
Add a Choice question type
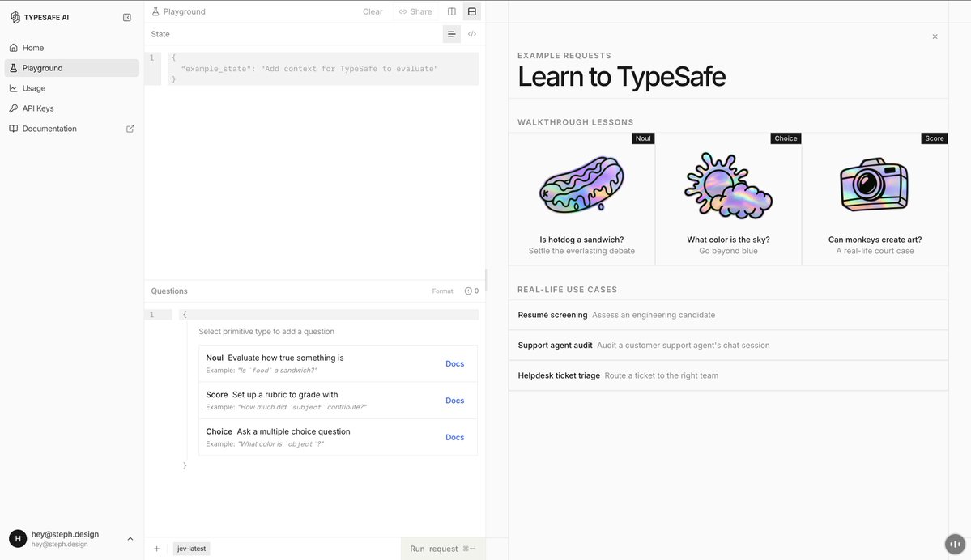pos(339,437)
